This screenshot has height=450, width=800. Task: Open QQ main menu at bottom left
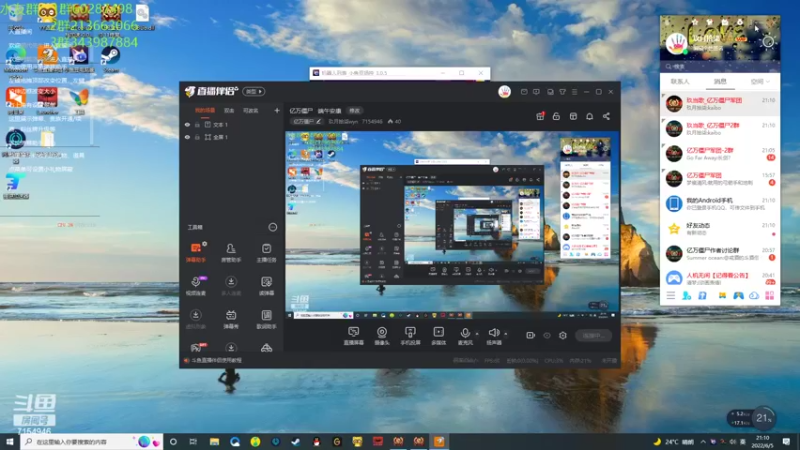pos(670,295)
